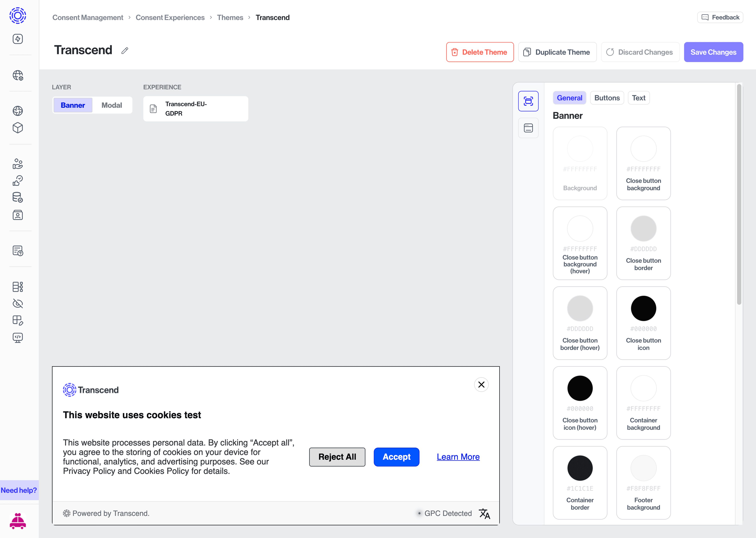Screen dimensions: 756x538
Task: Click the monitor with code sidebar icon
Action: coord(17,338)
